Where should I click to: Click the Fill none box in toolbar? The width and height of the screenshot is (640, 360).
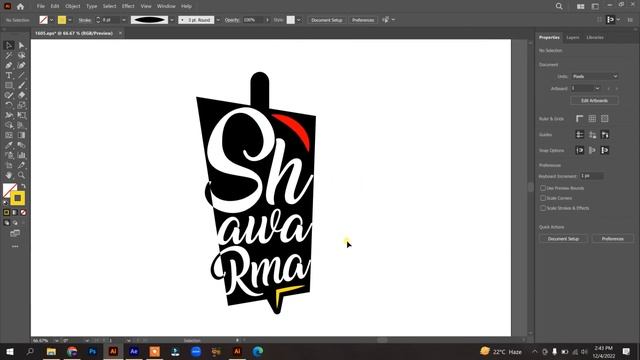coord(8,189)
